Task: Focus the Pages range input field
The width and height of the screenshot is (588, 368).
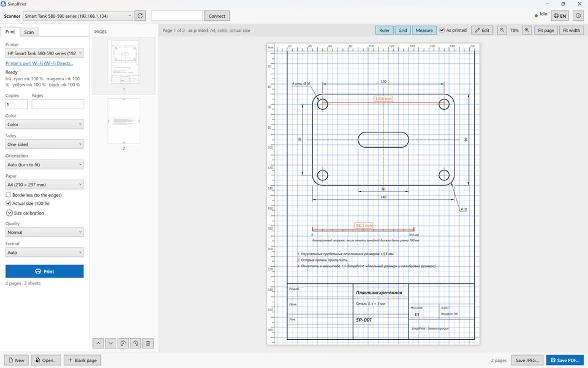Action: click(58, 104)
